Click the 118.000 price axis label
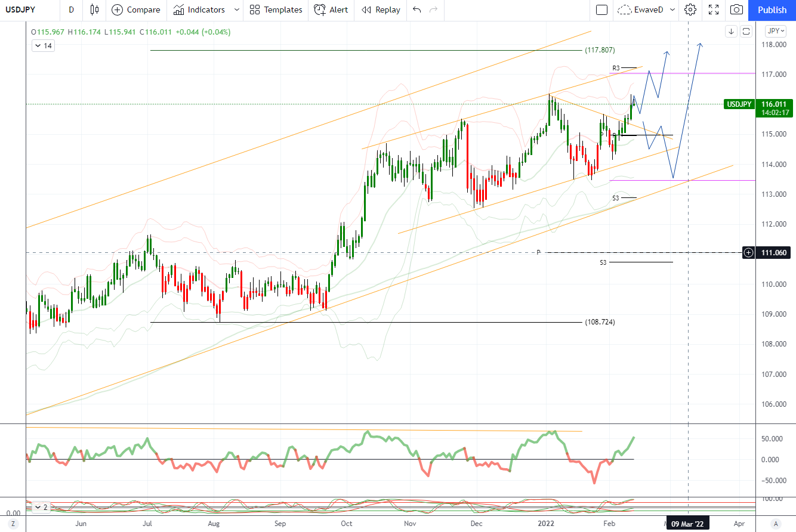Image resolution: width=796 pixels, height=532 pixels. point(773,45)
